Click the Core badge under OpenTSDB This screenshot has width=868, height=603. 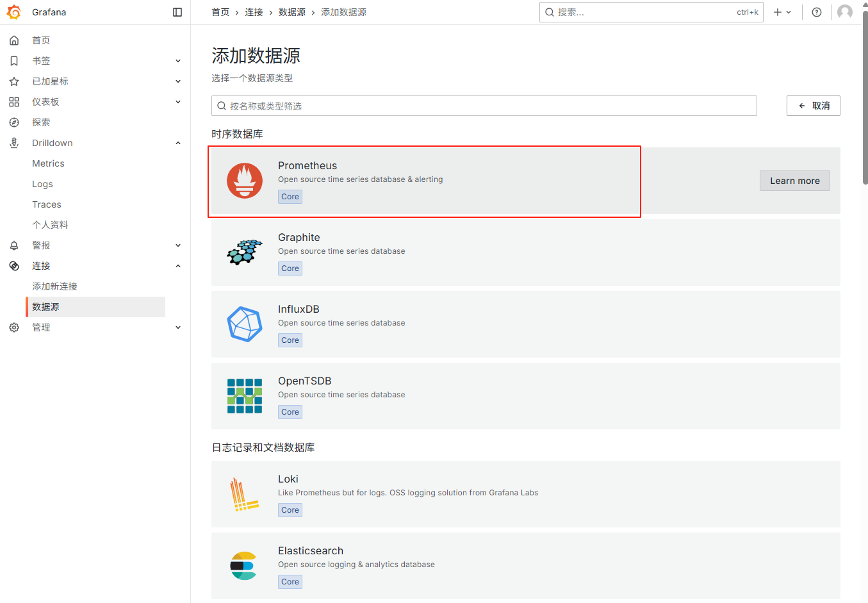290,412
